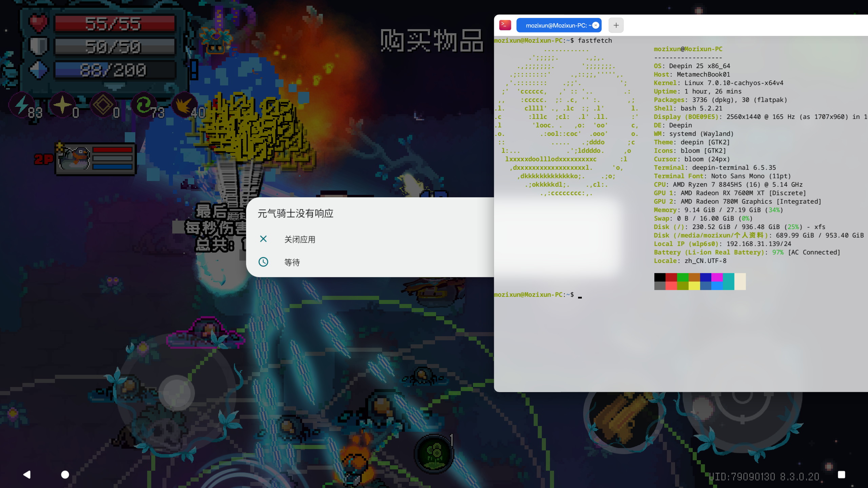
Task: Click the green color swatch in terminal palette
Action: pyautogui.click(x=683, y=277)
